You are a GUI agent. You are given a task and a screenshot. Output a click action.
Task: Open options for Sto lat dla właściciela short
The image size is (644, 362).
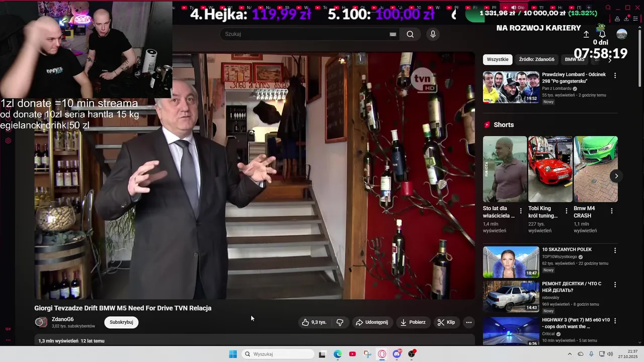521,211
